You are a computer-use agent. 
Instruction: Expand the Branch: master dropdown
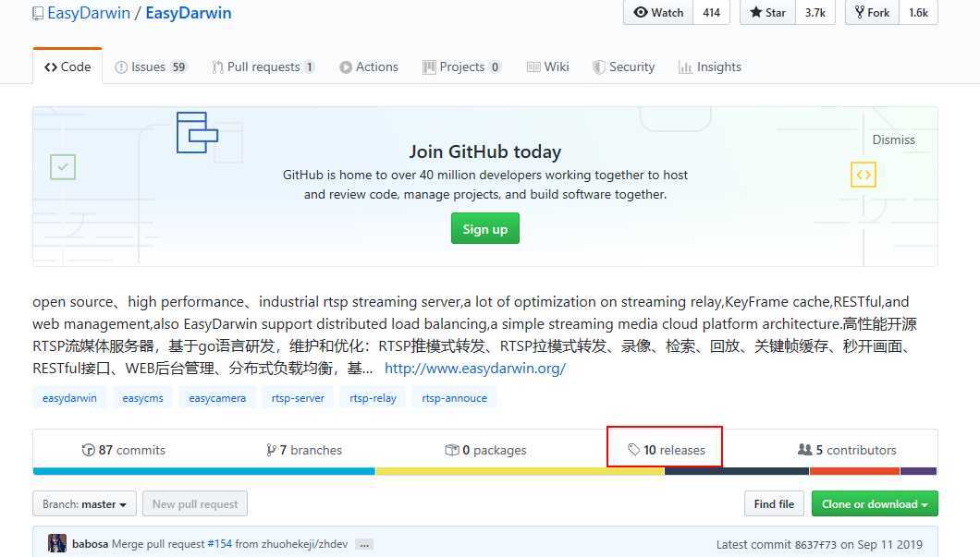coord(84,504)
